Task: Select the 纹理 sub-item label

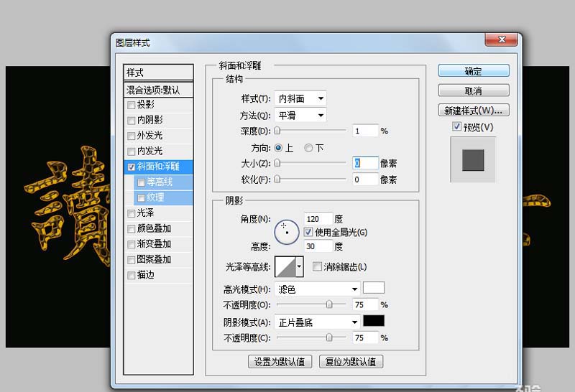Action: tap(155, 197)
